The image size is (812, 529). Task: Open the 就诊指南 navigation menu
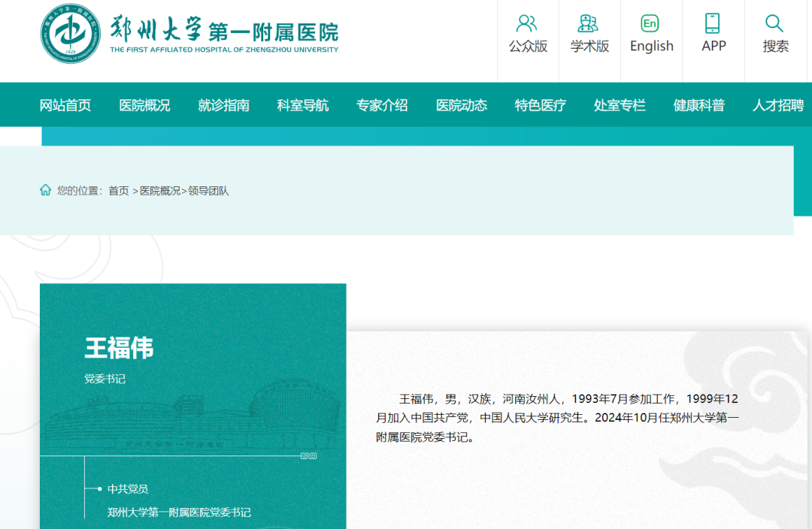tap(223, 106)
